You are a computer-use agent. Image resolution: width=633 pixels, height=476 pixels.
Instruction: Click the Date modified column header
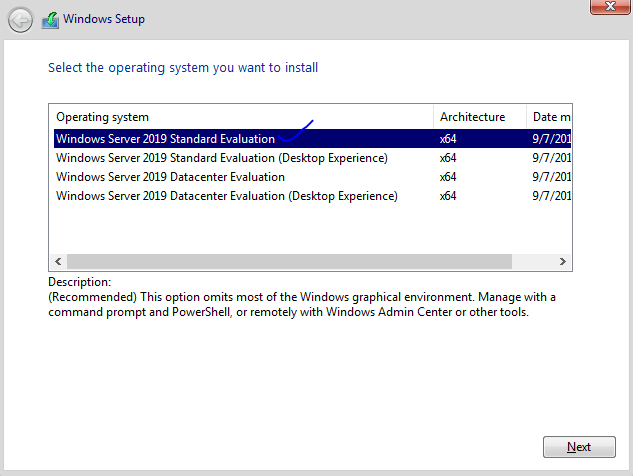click(551, 117)
